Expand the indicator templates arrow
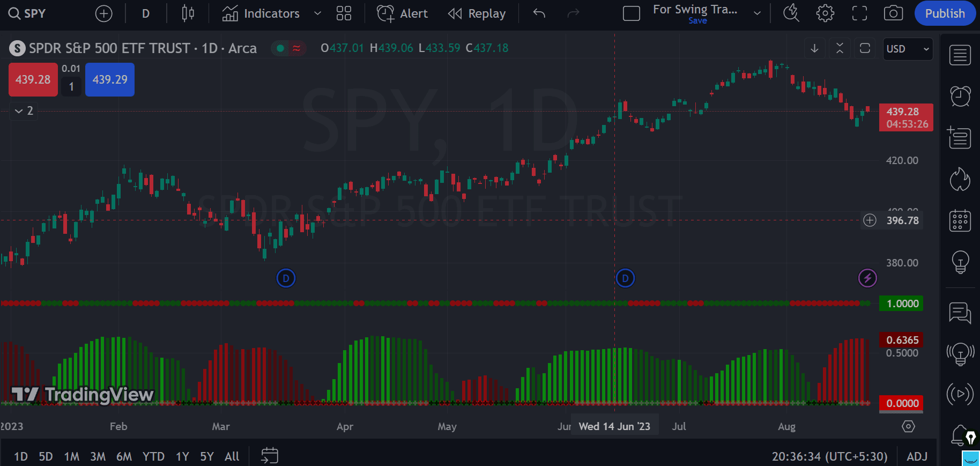980x466 pixels. (317, 13)
